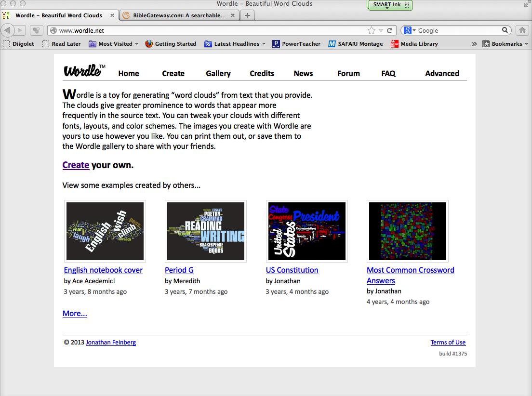532x396 pixels.
Task: Open the Google search engine selector dropdown
Action: (x=410, y=30)
